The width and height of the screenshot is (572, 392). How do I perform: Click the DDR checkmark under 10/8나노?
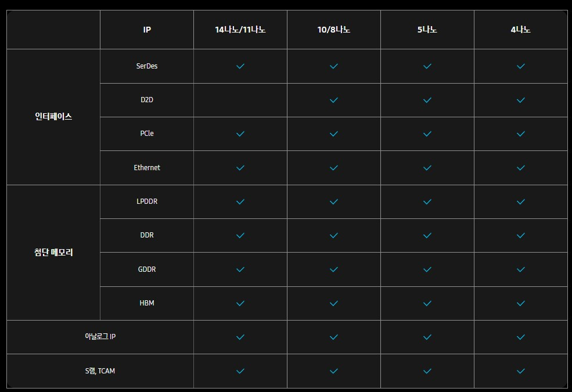tap(334, 235)
